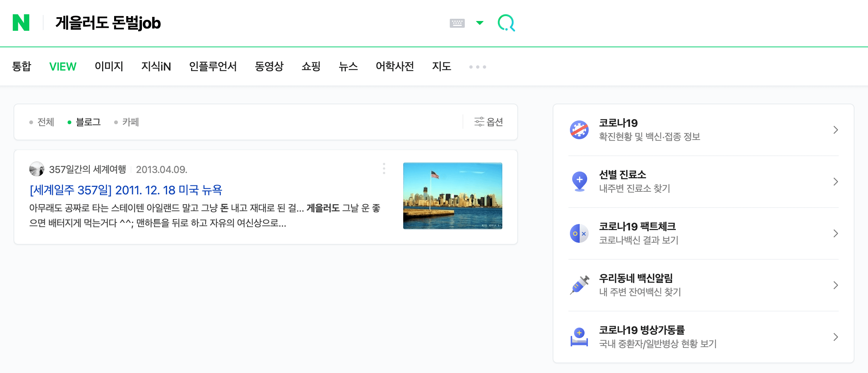The width and height of the screenshot is (868, 373).
Task: Expand the 코로나19 row chevron
Action: 835,130
